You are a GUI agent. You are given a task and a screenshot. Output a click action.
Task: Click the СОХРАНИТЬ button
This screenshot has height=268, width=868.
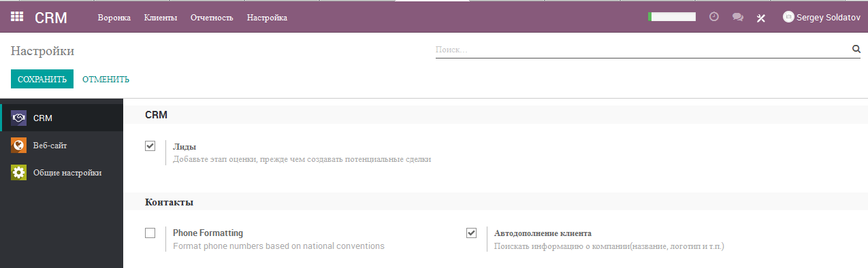42,79
